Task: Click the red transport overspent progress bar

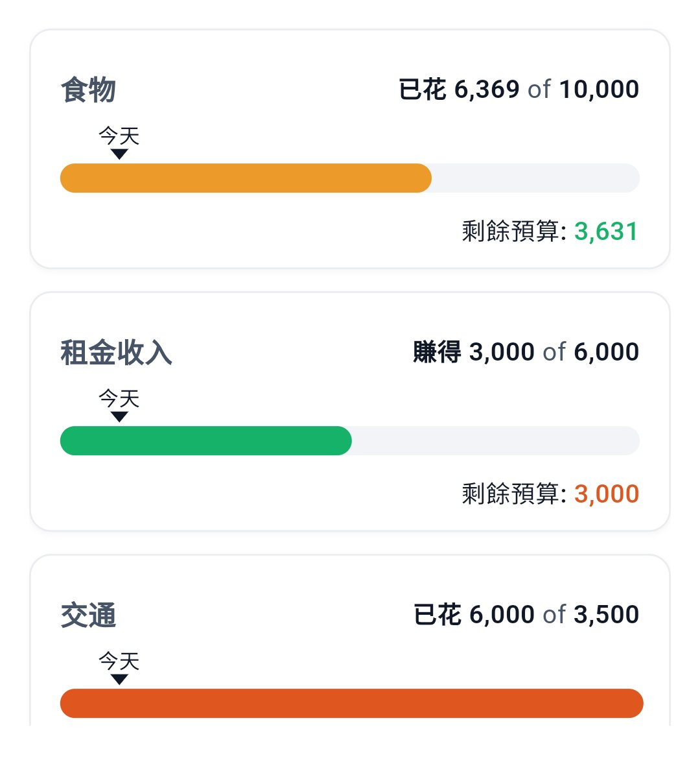Action: click(352, 703)
